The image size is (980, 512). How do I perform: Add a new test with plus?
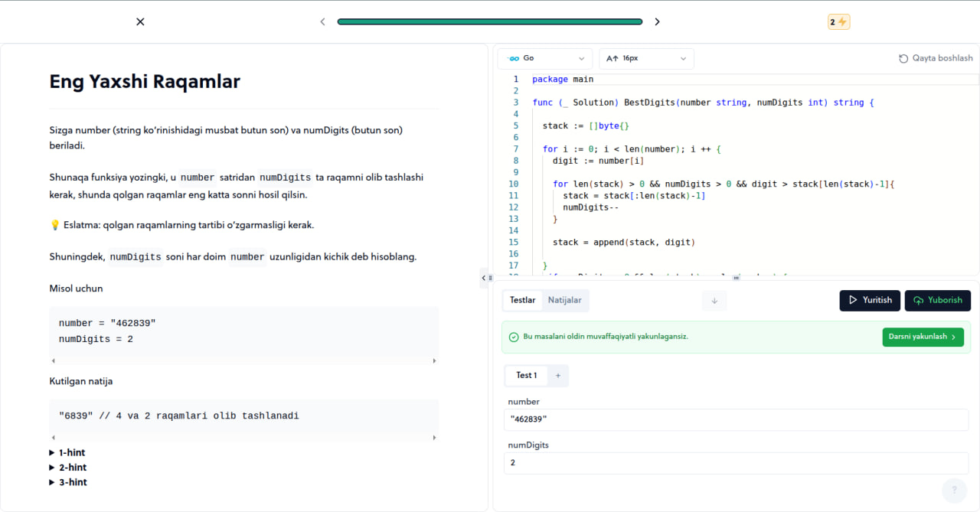558,376
